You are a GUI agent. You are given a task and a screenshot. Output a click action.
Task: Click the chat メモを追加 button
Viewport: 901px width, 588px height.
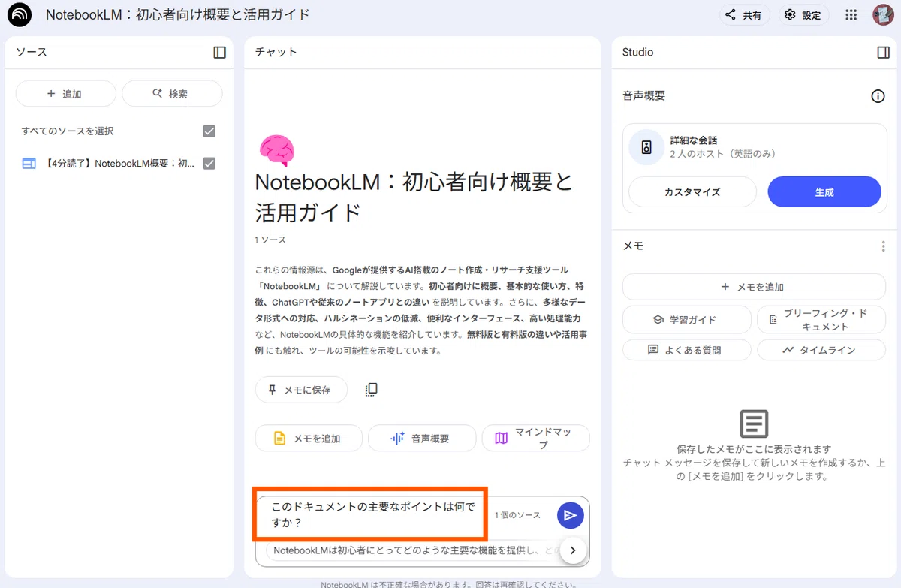pyautogui.click(x=309, y=439)
